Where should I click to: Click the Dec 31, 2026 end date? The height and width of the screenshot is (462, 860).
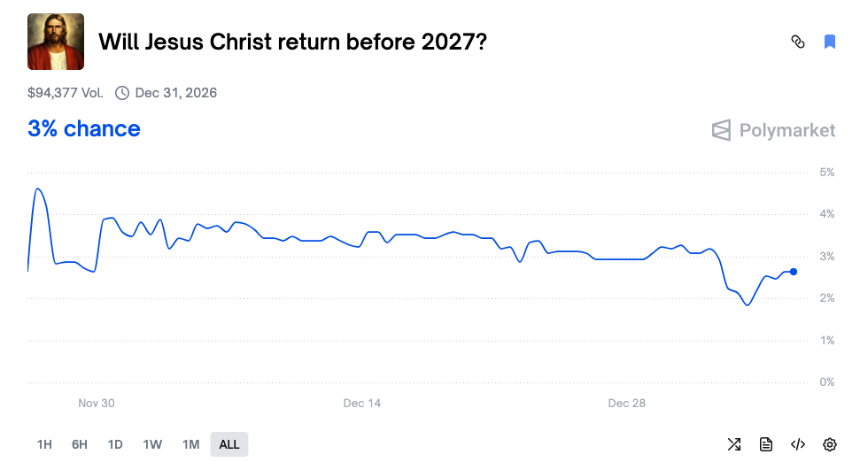[x=176, y=93]
